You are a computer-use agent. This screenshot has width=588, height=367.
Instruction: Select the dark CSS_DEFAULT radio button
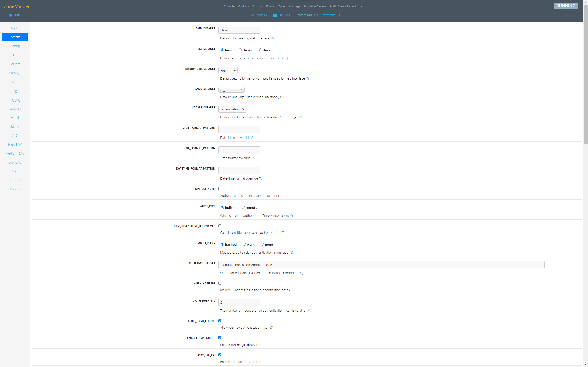pos(260,50)
